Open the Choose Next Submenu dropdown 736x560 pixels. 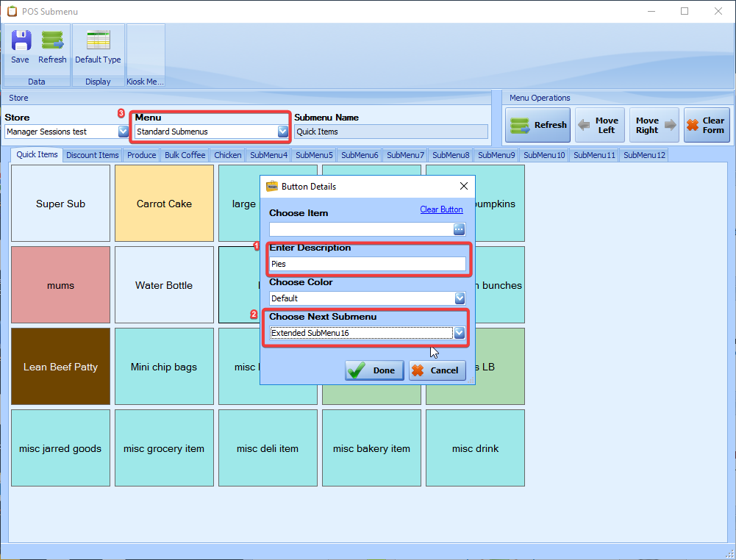pyautogui.click(x=460, y=333)
